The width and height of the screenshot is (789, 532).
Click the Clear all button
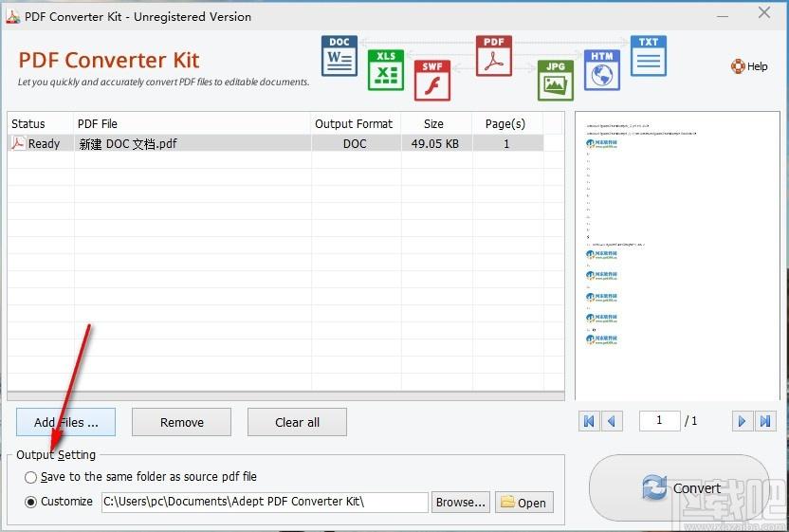click(x=297, y=422)
